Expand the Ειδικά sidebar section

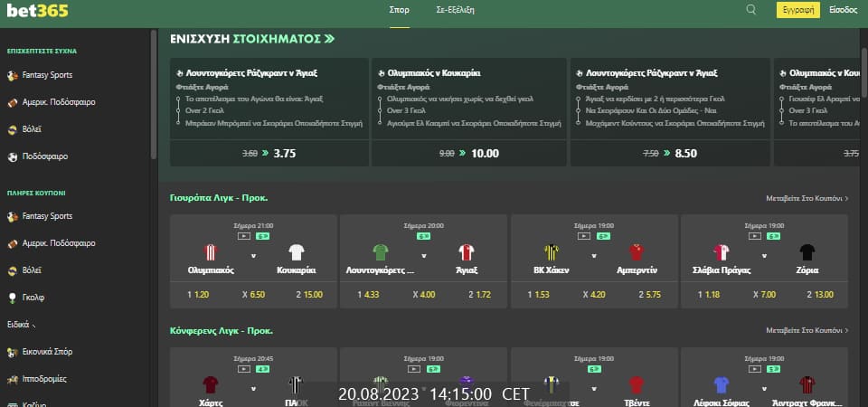[x=21, y=325]
